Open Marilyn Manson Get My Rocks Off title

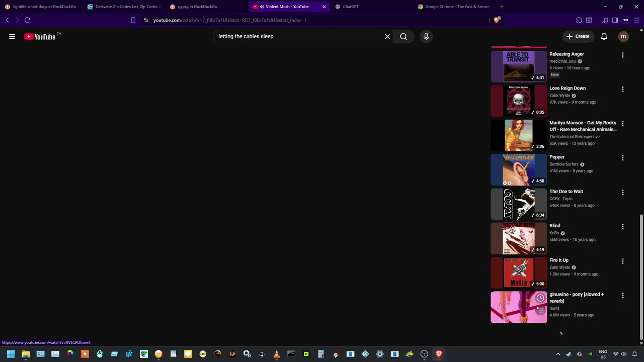[583, 126]
